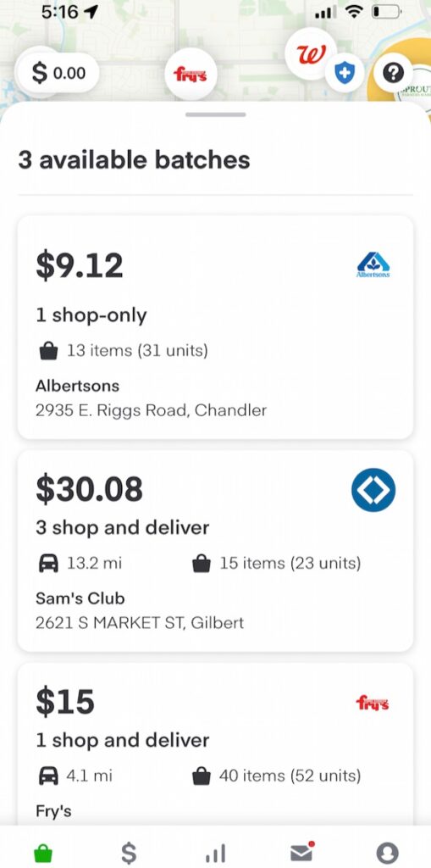Open the green shopping bag batches tab
The image size is (431, 868).
(42, 853)
